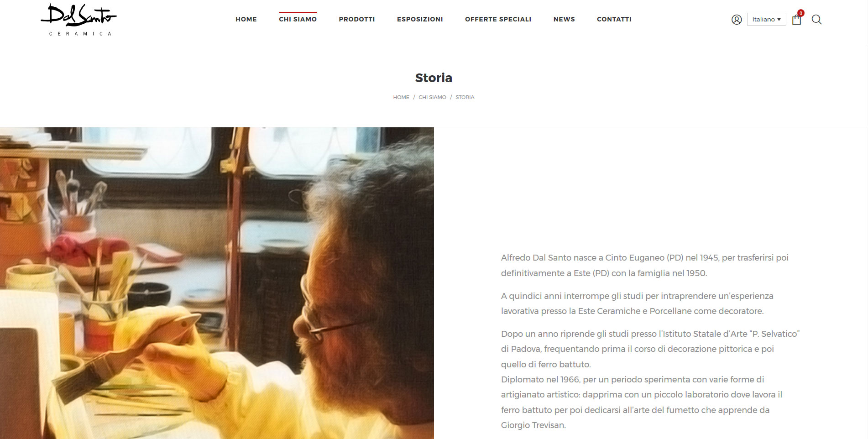This screenshot has width=868, height=439.
Task: Open CONTATTI page
Action: click(614, 19)
